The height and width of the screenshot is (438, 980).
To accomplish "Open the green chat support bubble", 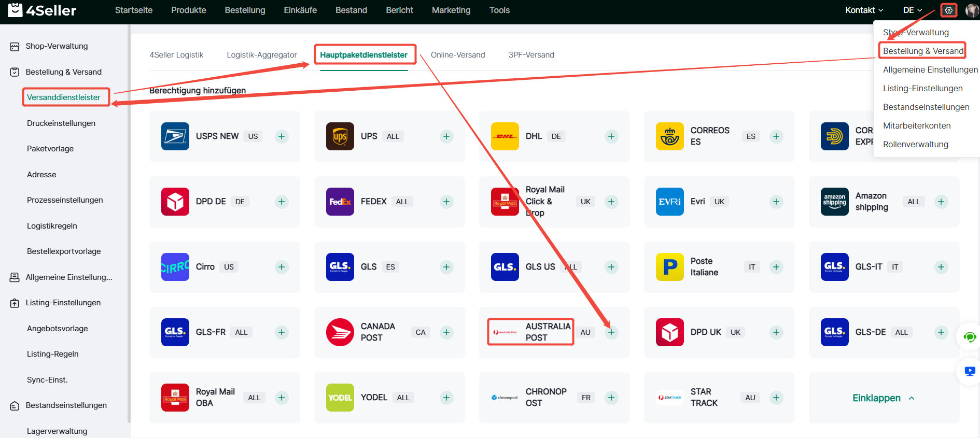I will (x=970, y=337).
